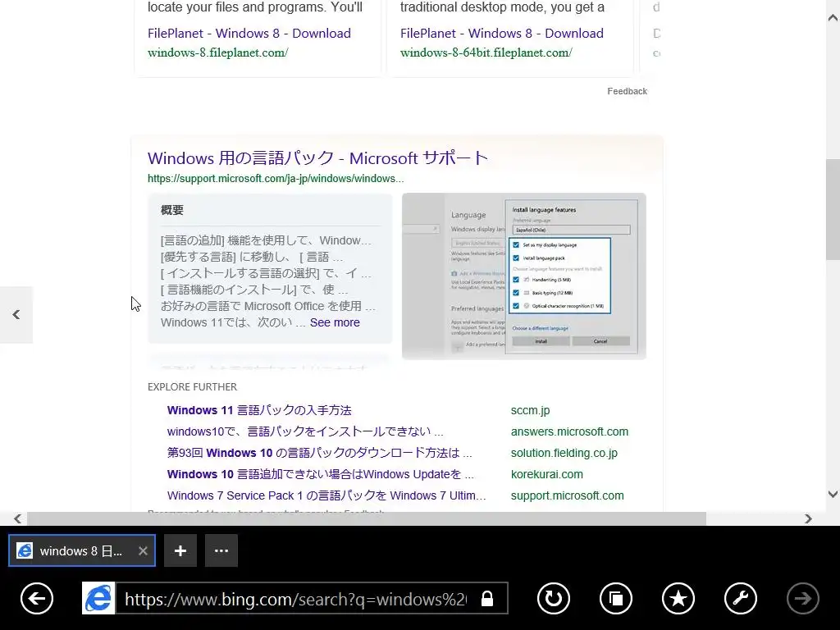Open FilePlanet link above windows-8-64bit URL
Viewport: 840px width, 630px height.
[502, 33]
